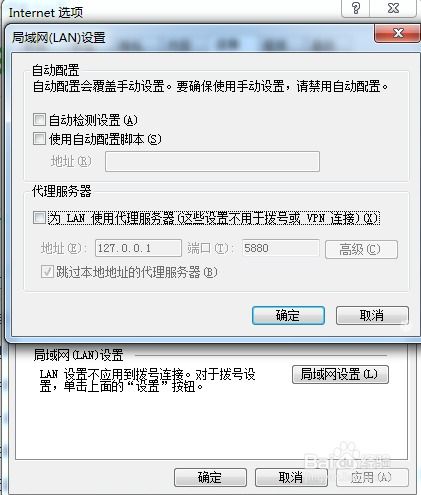Image resolution: width=421 pixels, height=495 pixels.
Task: Click the 应用(A) apply button
Action: [x=372, y=477]
